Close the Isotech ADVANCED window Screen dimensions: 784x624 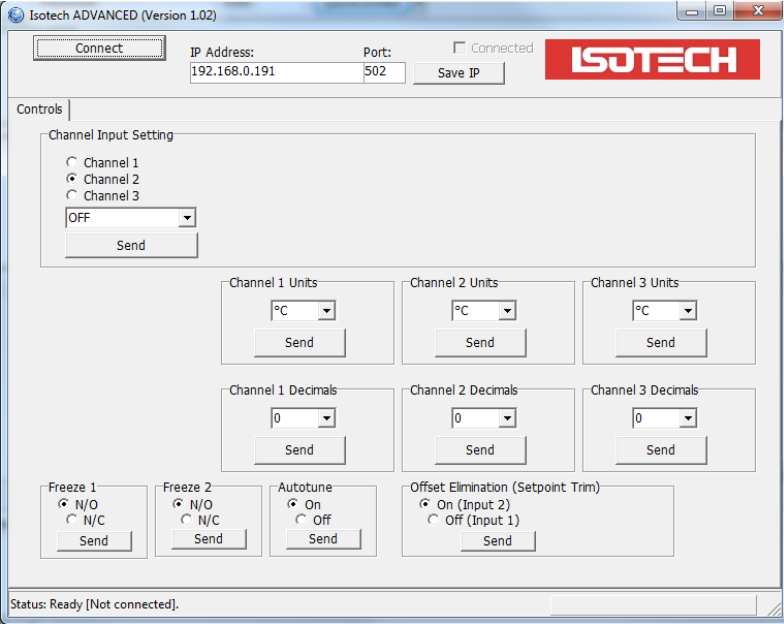pos(758,11)
